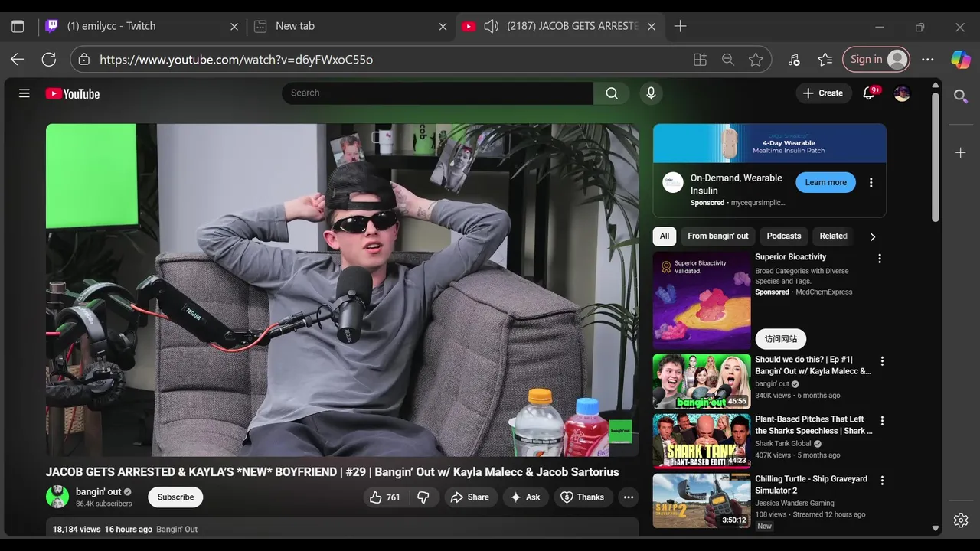Click the Thanks button
This screenshot has height=551, width=980.
tap(583, 497)
